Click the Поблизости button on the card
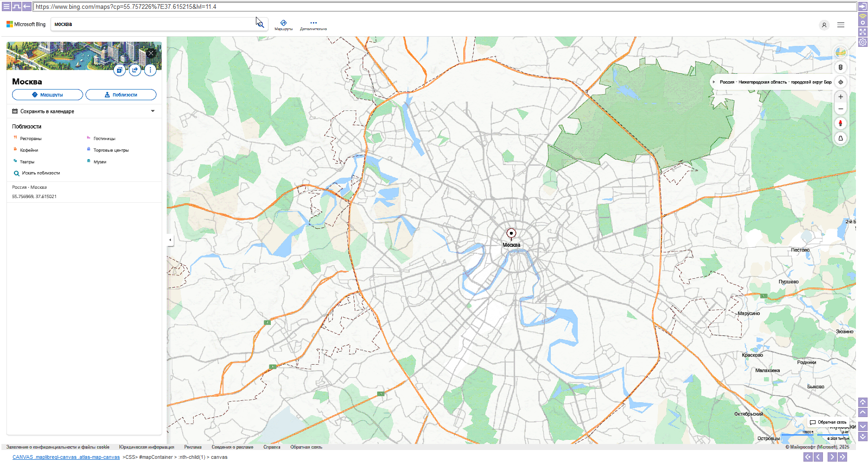This screenshot has height=463, width=868. pos(121,95)
